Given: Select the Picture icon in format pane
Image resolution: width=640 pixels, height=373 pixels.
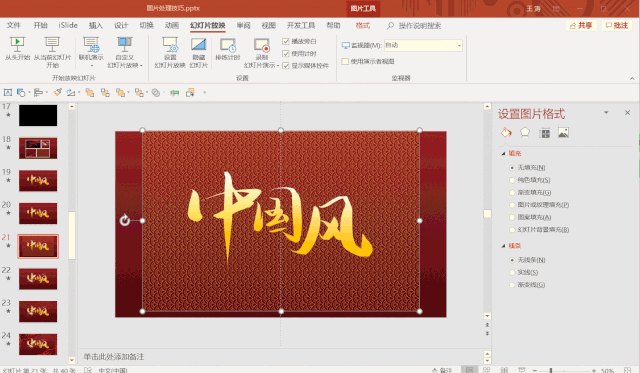Looking at the screenshot, I should click(x=563, y=133).
